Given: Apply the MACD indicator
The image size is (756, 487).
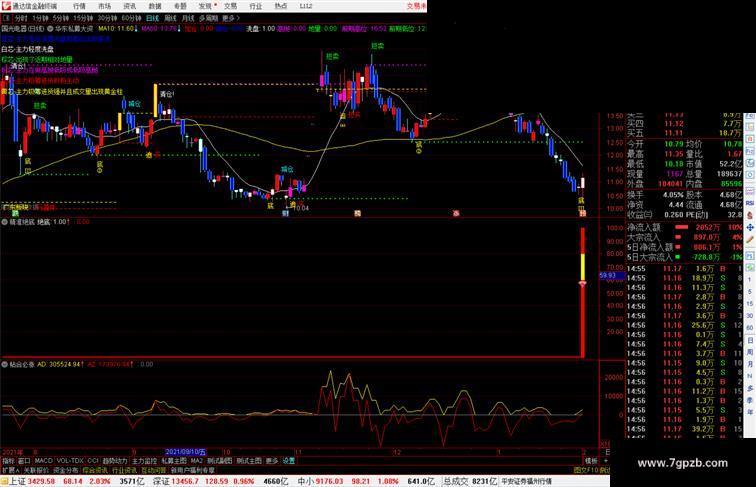Looking at the screenshot, I should (x=43, y=461).
